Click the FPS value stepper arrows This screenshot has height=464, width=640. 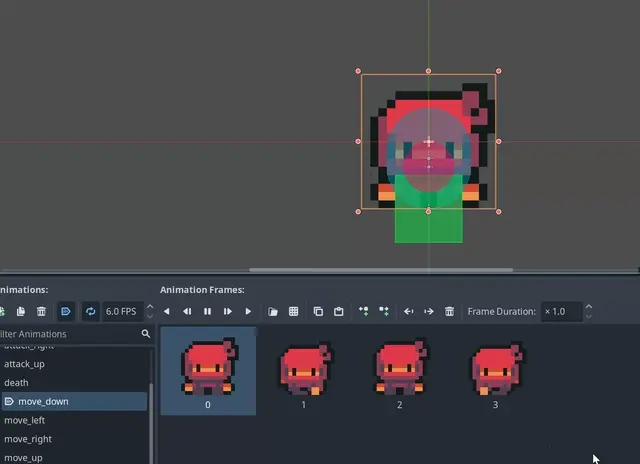coord(150,312)
